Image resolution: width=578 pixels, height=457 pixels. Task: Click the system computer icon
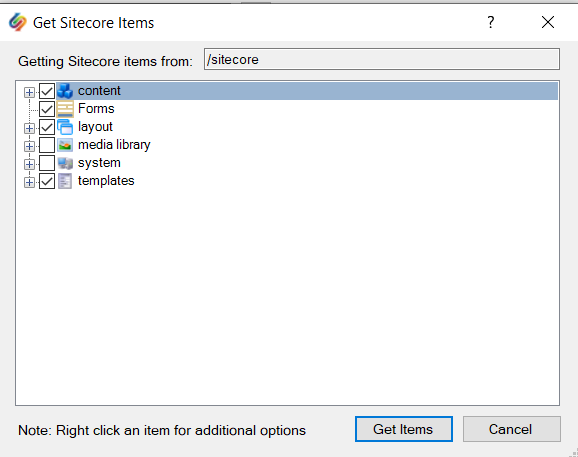click(65, 163)
